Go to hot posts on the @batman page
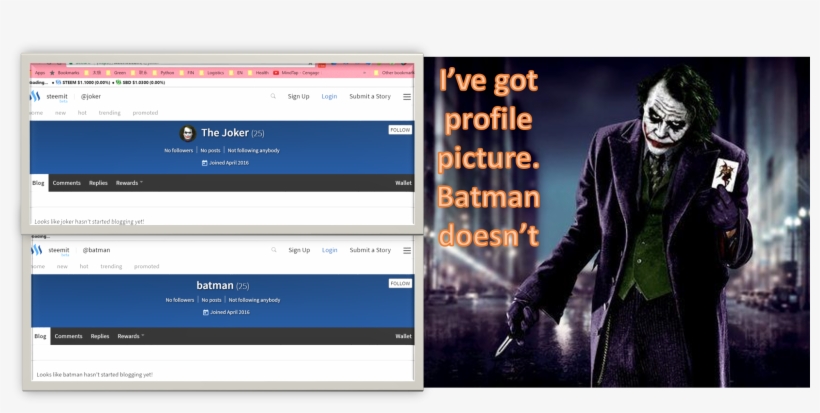This screenshot has width=820, height=413. tap(84, 267)
